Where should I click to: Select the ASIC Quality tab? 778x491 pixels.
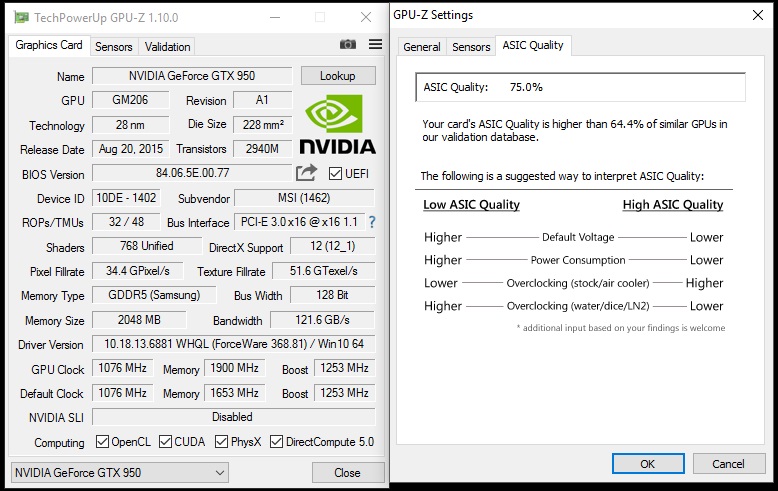[x=533, y=45]
